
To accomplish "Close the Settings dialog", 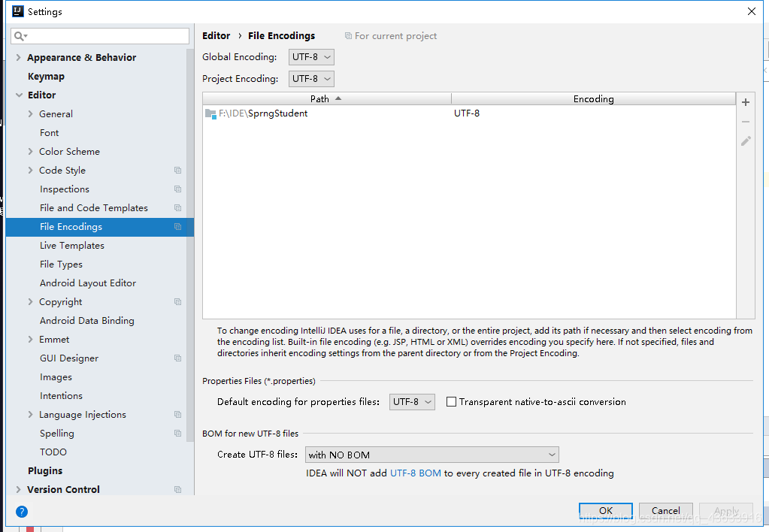I will [x=752, y=11].
